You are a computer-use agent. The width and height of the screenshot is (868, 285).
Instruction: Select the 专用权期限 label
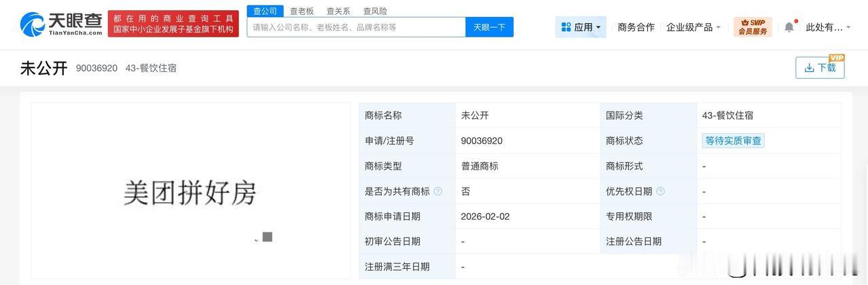click(629, 216)
